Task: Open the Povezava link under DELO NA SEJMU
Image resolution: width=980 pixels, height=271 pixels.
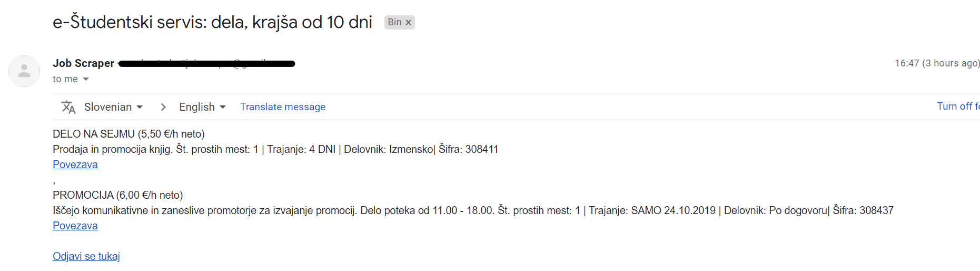Action: pyautogui.click(x=75, y=164)
